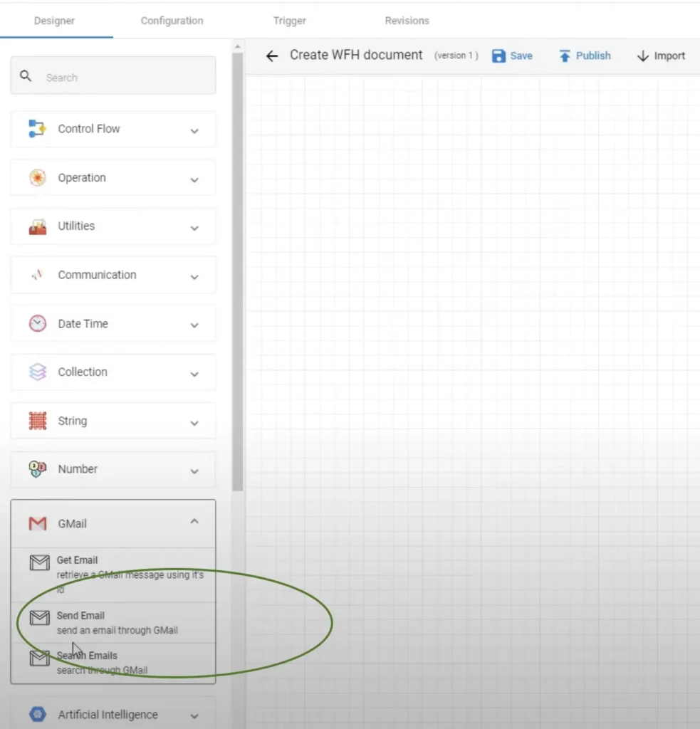
Task: Click the Save disk icon
Action: (498, 56)
